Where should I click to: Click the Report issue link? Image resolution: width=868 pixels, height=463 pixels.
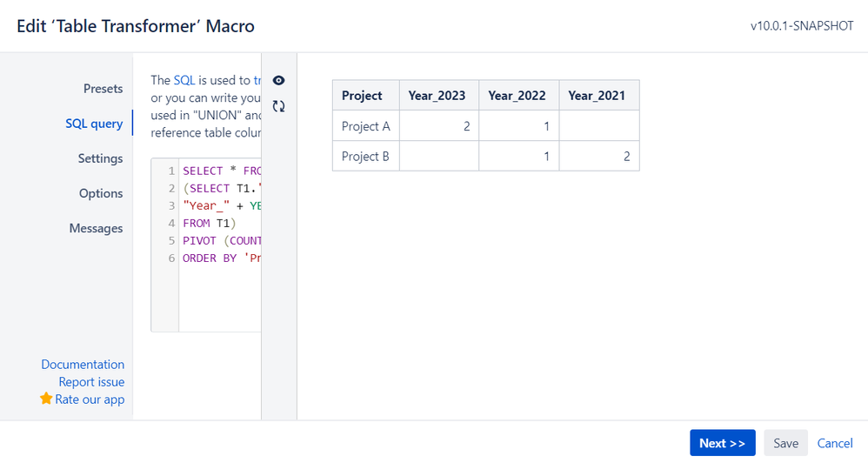pyautogui.click(x=91, y=381)
